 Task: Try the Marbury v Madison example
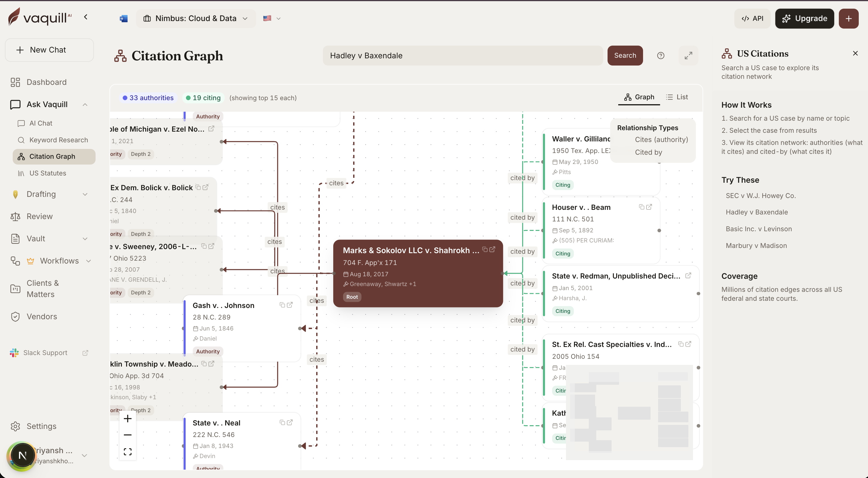pyautogui.click(x=756, y=246)
